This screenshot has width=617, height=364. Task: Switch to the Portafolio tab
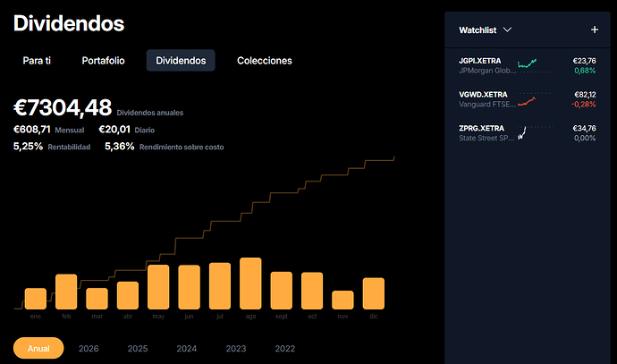pos(103,61)
